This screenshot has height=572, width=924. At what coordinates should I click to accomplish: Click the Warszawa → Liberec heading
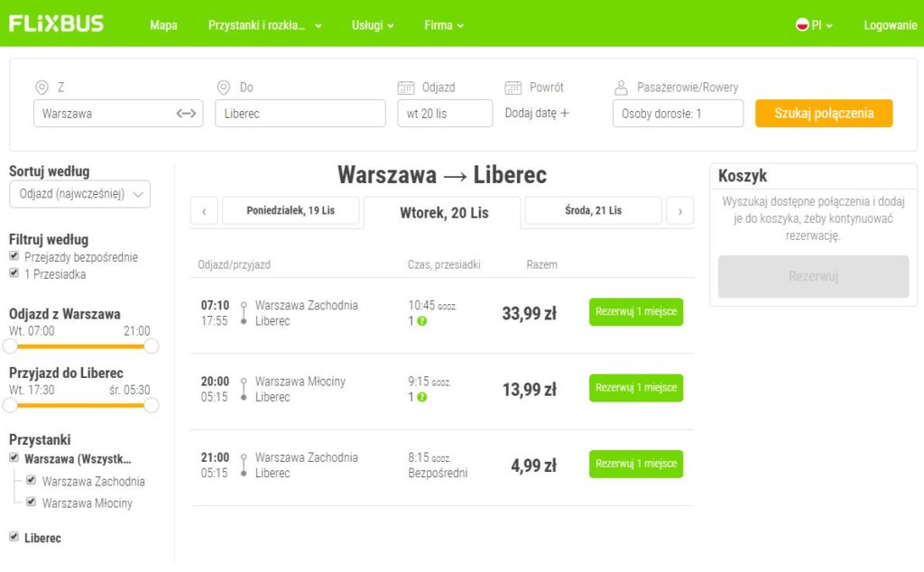click(x=442, y=175)
